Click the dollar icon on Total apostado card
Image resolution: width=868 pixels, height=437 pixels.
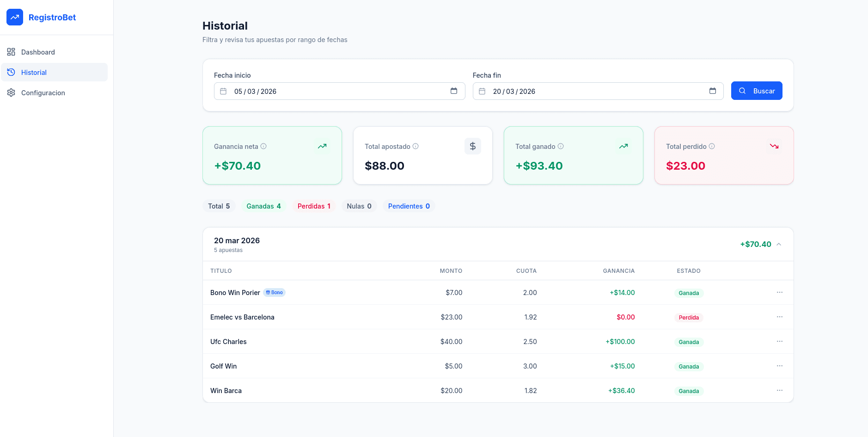click(473, 146)
